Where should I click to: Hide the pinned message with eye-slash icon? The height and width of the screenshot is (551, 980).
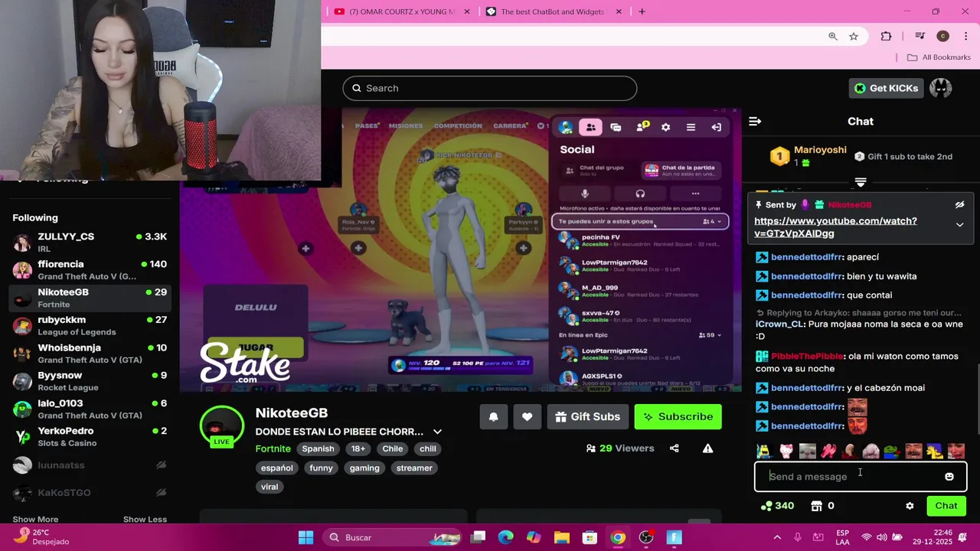coord(959,205)
